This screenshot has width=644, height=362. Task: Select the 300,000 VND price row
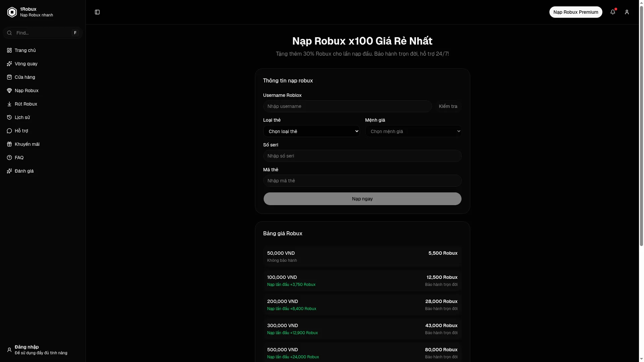coord(362,329)
